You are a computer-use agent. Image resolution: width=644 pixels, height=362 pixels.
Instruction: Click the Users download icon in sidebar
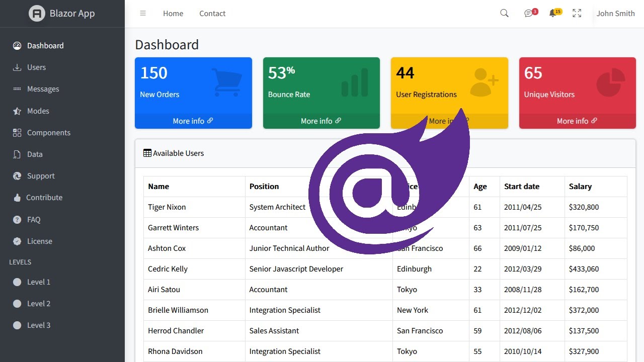click(x=17, y=67)
